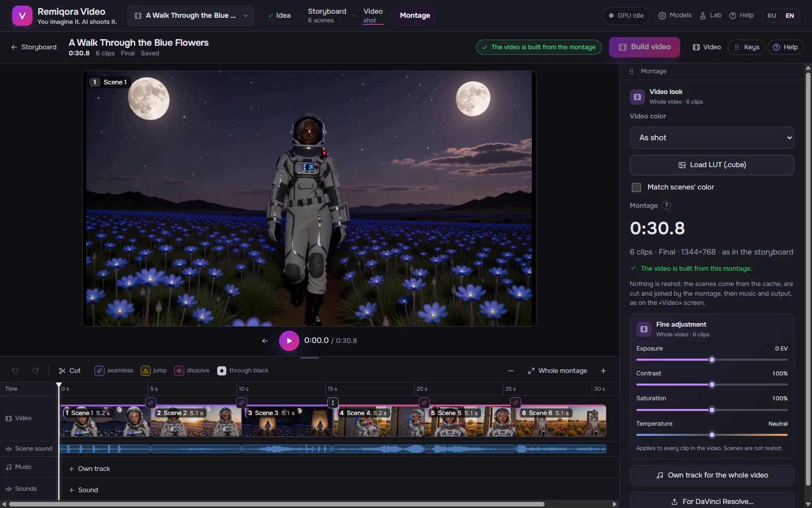Image resolution: width=812 pixels, height=508 pixels.
Task: Click the transition link between Scene 5 and 6
Action: 516,403
